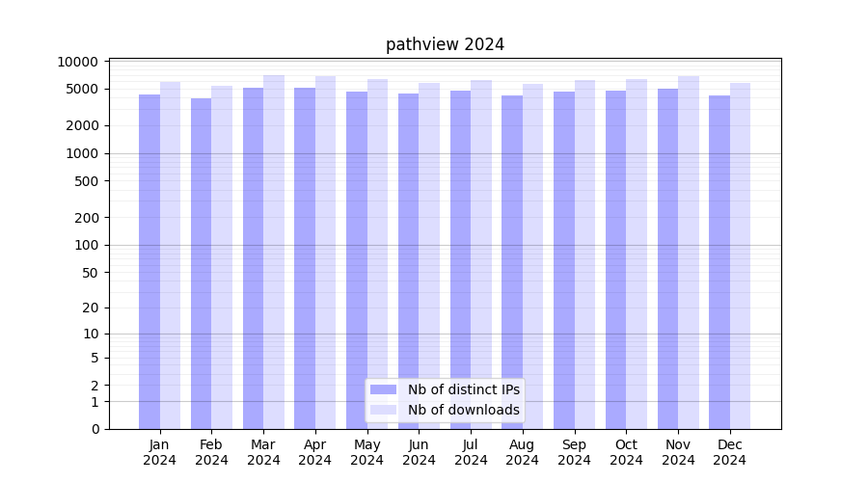Click the 'Aug 2024' x-axis label
The image size is (868, 482).
[x=523, y=452]
